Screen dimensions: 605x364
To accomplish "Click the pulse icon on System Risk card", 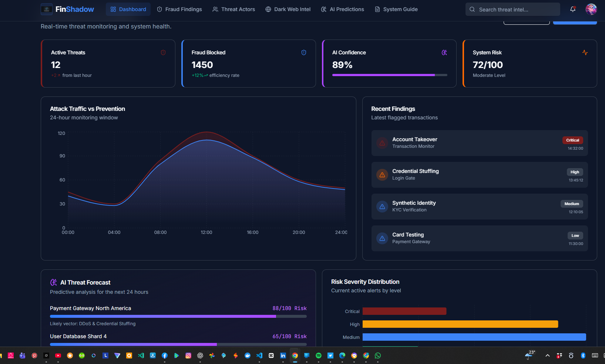I will point(585,52).
